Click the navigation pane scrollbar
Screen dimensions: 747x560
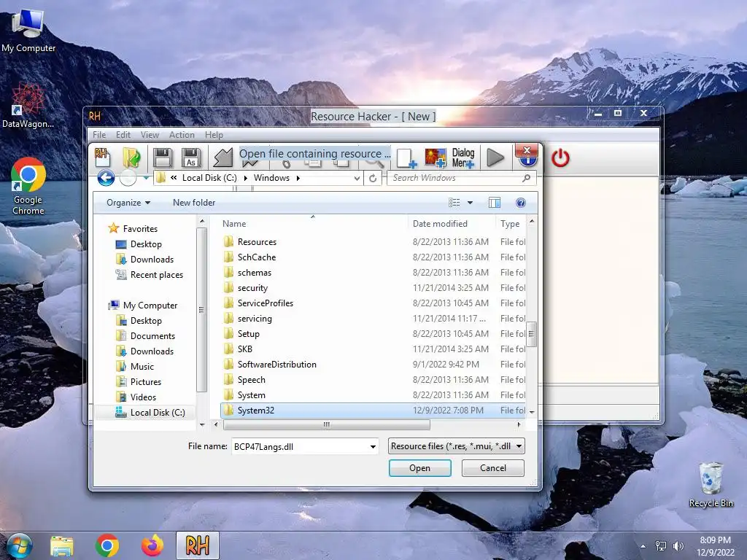[x=202, y=309]
